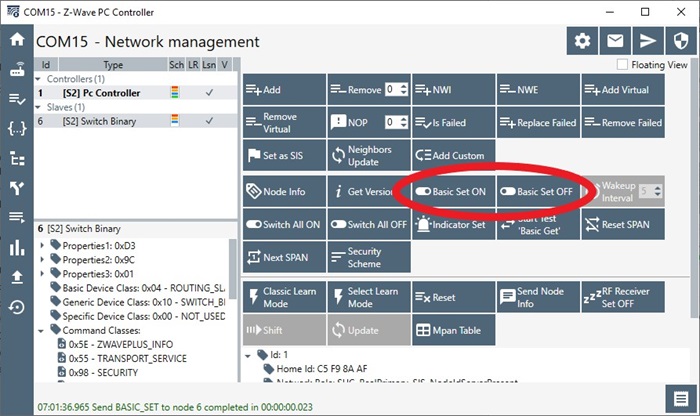700x416 pixels.
Task: Click the Set as SIS button
Action: click(284, 155)
